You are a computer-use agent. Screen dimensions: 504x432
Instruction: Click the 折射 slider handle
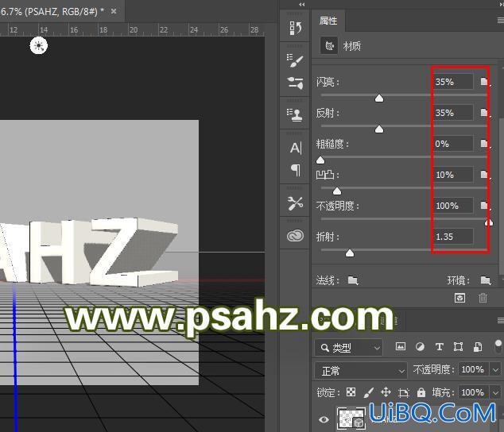coord(350,253)
